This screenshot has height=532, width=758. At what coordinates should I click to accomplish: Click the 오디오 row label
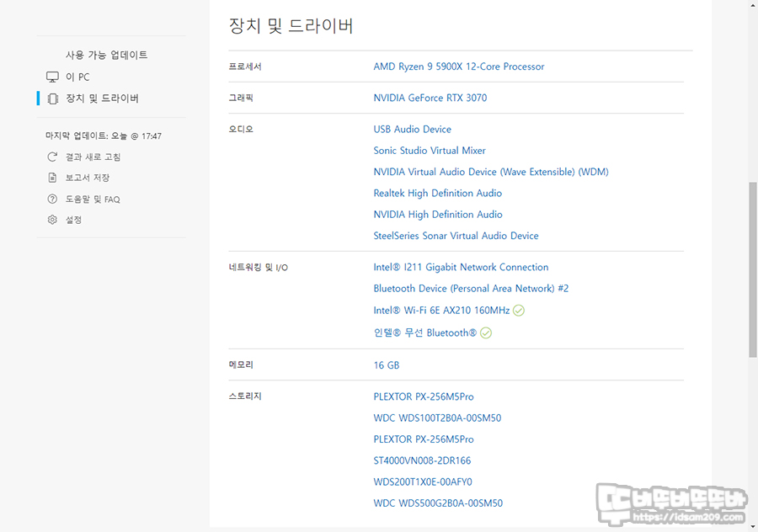pyautogui.click(x=241, y=129)
